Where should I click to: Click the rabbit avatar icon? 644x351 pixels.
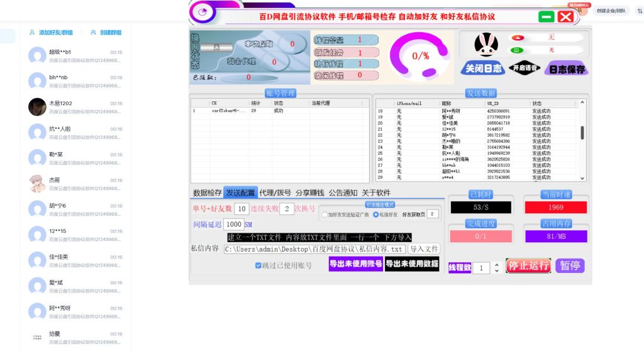486,45
